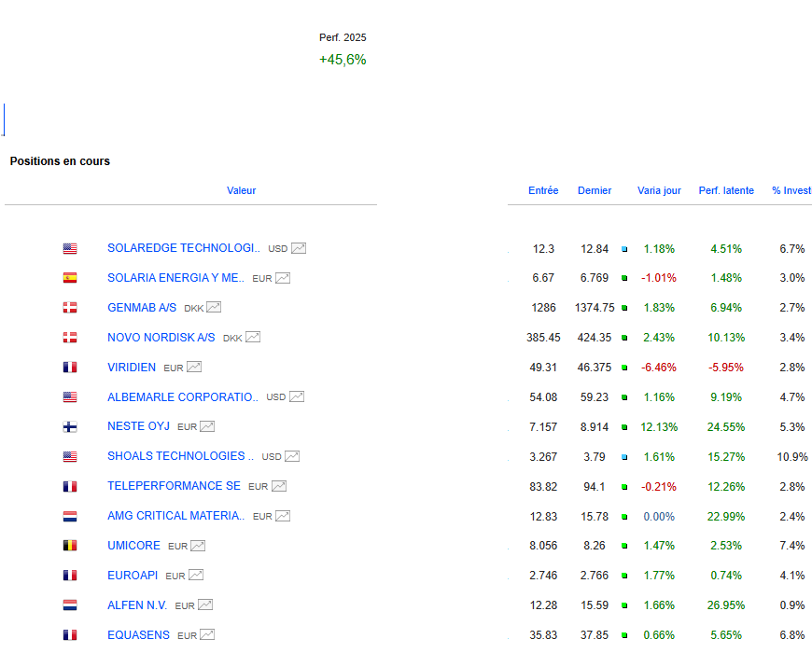The width and height of the screenshot is (812, 653).
Task: Sort by the Varia jour column header
Action: pyautogui.click(x=659, y=190)
